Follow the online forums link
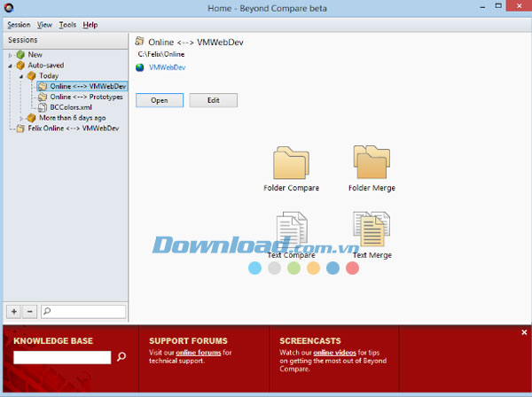532x397 pixels. coord(198,353)
